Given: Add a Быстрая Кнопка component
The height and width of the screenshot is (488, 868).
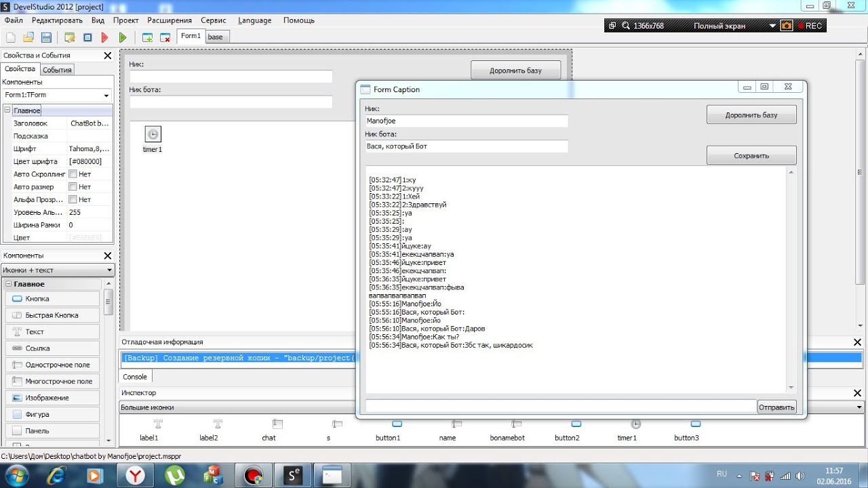Looking at the screenshot, I should pyautogui.click(x=53, y=315).
